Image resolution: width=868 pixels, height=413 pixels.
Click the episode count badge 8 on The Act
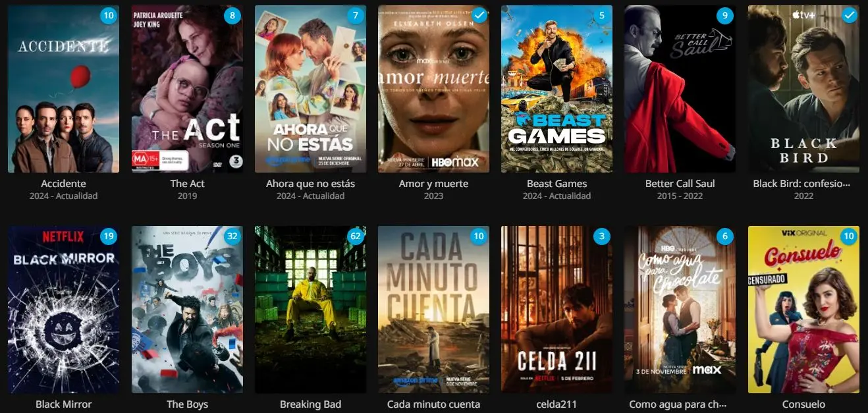[x=232, y=14]
